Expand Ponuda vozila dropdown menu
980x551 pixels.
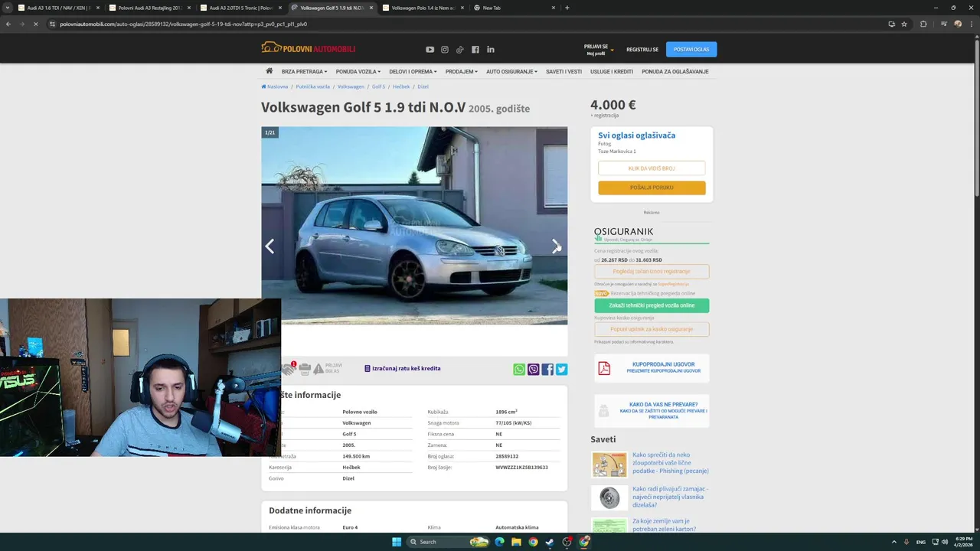pyautogui.click(x=358, y=72)
